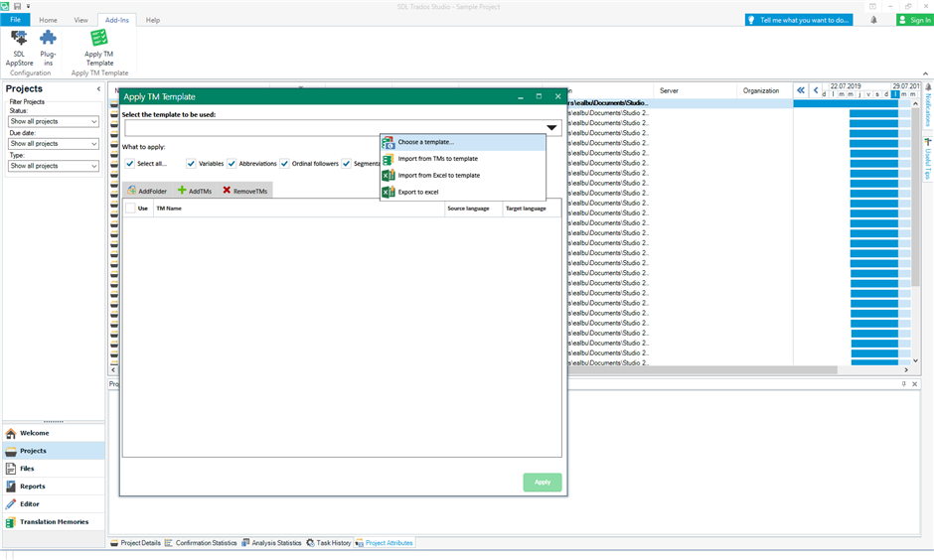Screen dimensions: 934x560
Task: Toggle the Use header checkbox in the TM table
Action: pos(130,209)
